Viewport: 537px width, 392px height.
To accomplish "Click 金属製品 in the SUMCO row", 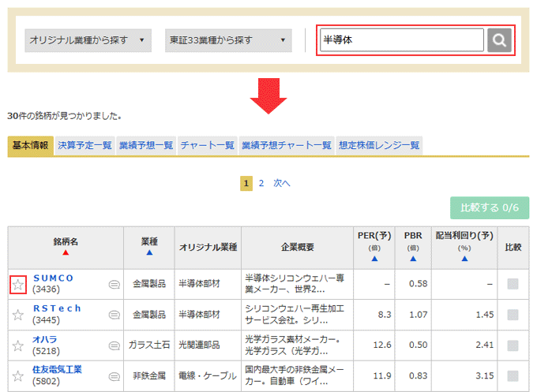I will pyautogui.click(x=149, y=284).
